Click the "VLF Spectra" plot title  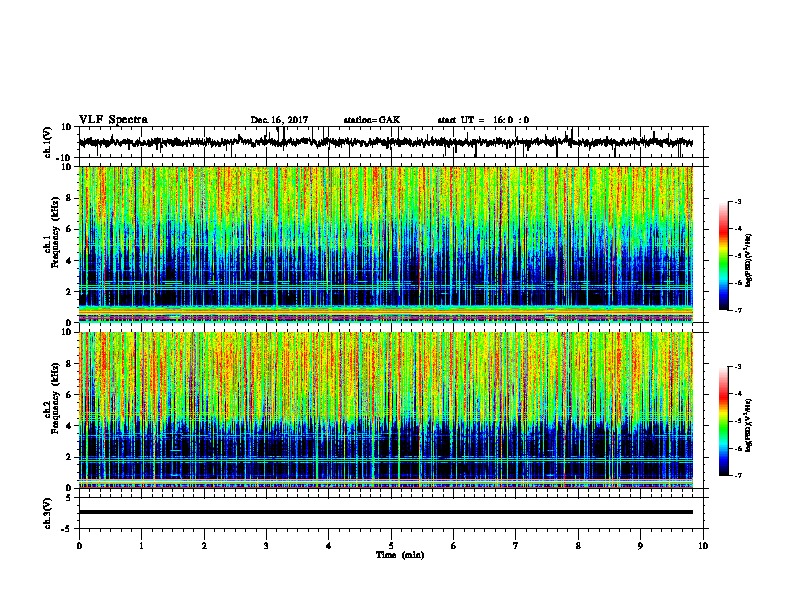[113, 120]
